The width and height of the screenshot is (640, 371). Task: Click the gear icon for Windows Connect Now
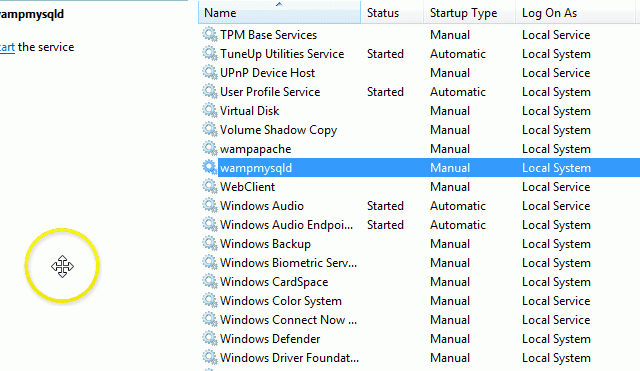pyautogui.click(x=210, y=319)
